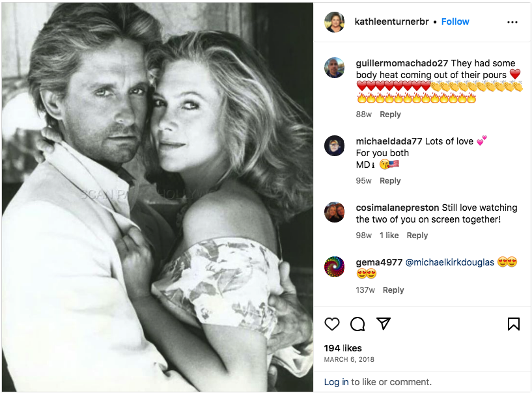Click michaeldada77's avatar

(x=335, y=146)
